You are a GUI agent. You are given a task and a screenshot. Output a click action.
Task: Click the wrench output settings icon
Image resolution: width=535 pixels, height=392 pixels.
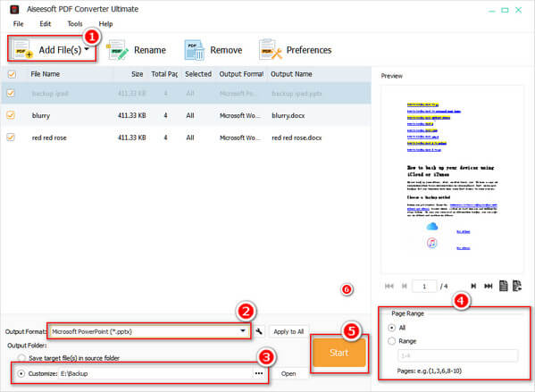pos(259,331)
